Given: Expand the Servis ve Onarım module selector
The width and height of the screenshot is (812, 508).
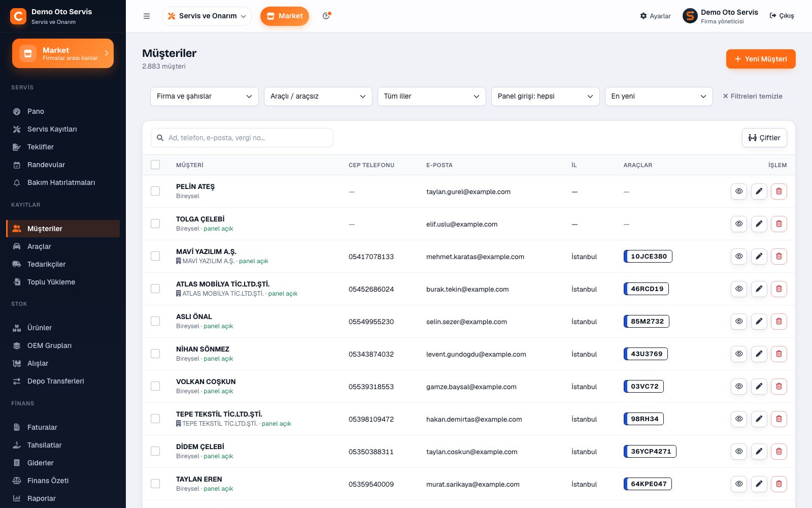Looking at the screenshot, I should (207, 16).
